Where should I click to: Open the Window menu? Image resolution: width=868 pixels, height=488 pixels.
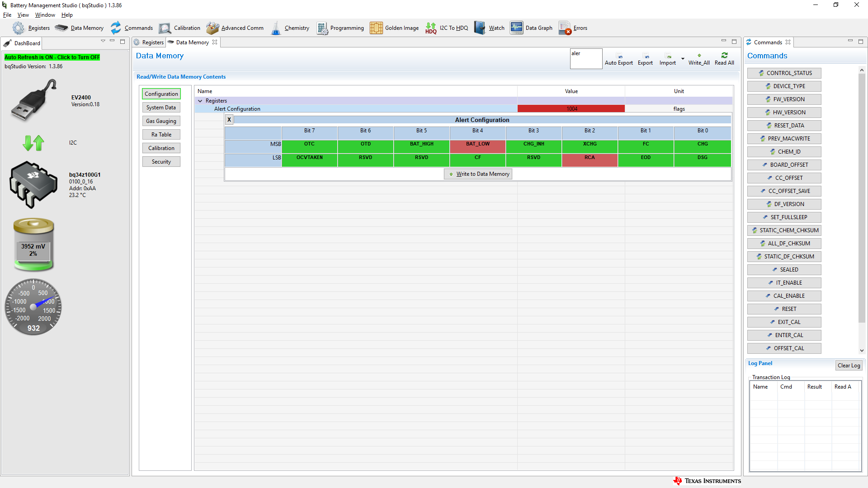(x=45, y=15)
